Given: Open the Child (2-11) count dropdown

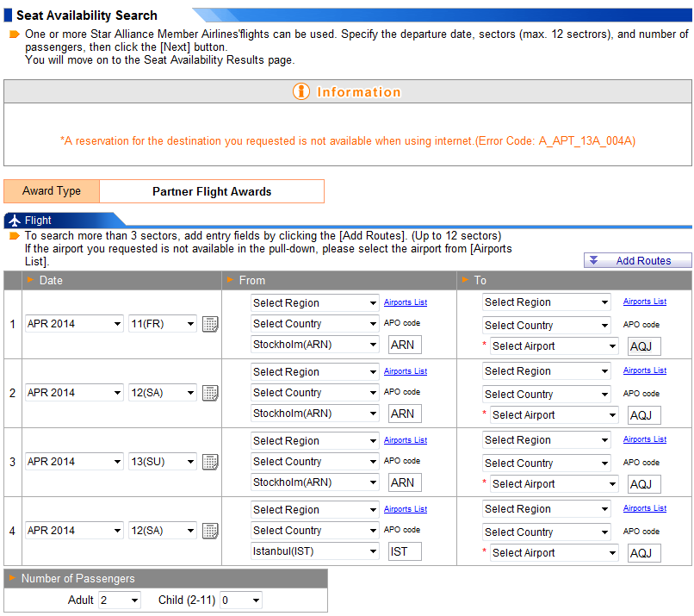Looking at the screenshot, I should coord(240,600).
